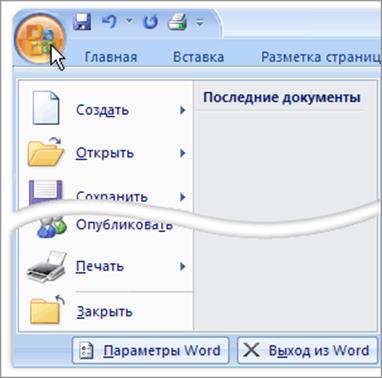Image resolution: width=382 pixels, height=378 pixels.
Task: Click the Выход из Word button
Action: tap(307, 350)
